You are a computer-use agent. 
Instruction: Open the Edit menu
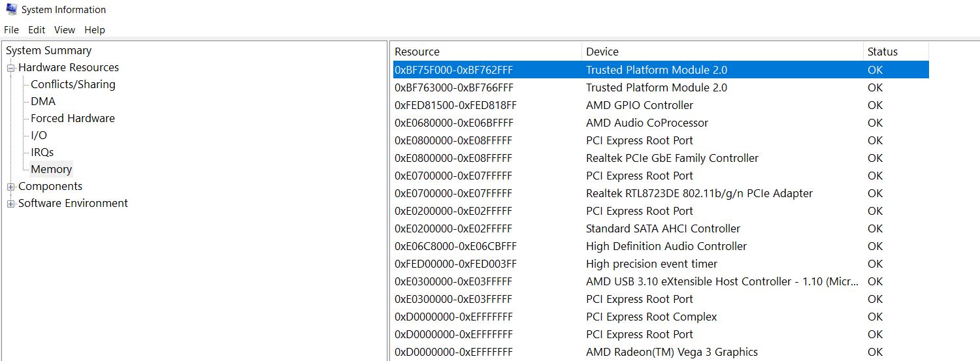37,30
